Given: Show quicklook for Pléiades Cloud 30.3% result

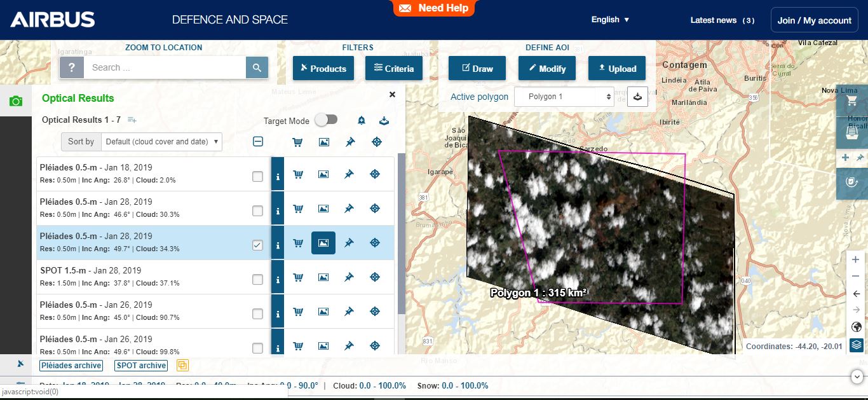Looking at the screenshot, I should 323,208.
